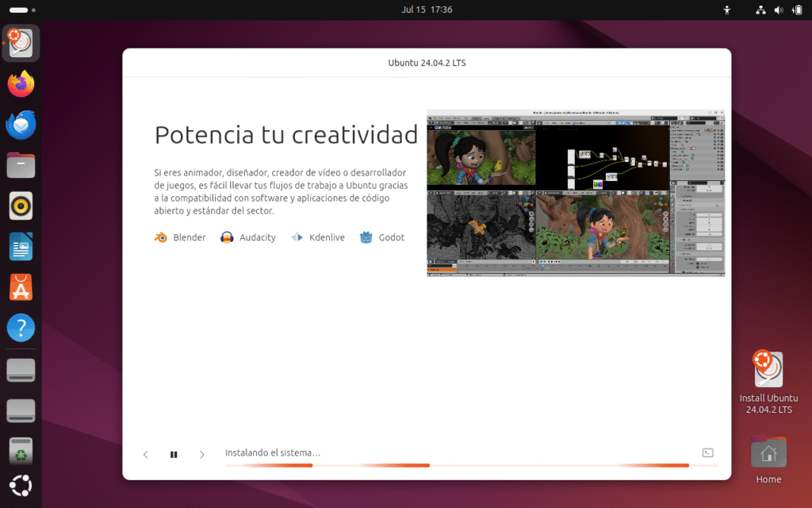
Task: Open the Home folder desktop icon
Action: point(768,460)
